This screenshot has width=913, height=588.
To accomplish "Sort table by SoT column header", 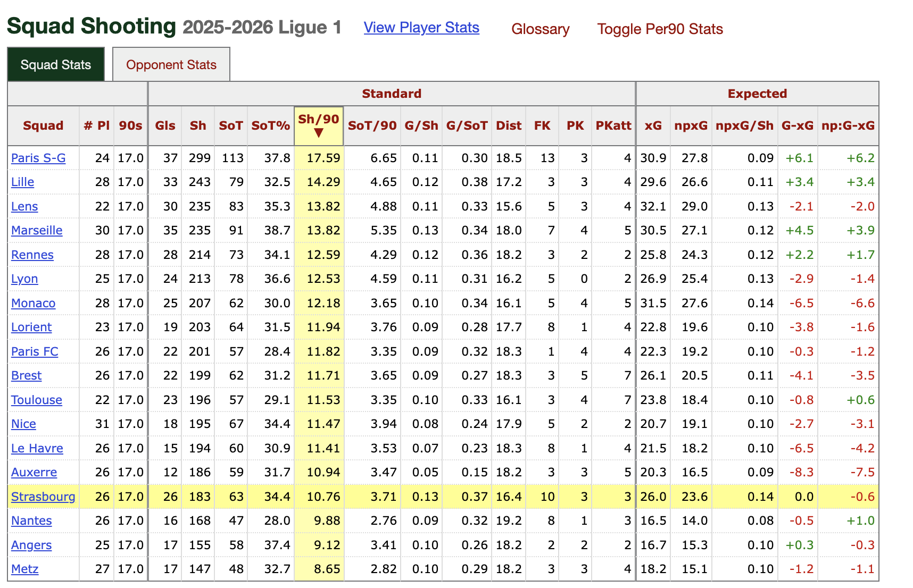I will [231, 125].
